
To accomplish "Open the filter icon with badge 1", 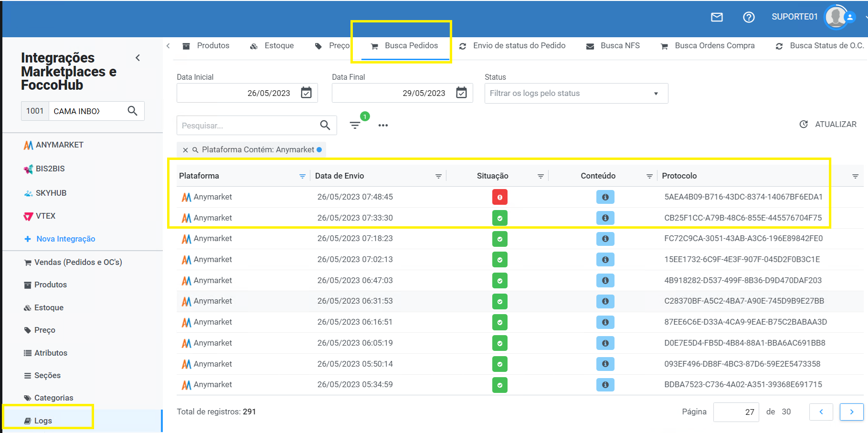I will [355, 125].
